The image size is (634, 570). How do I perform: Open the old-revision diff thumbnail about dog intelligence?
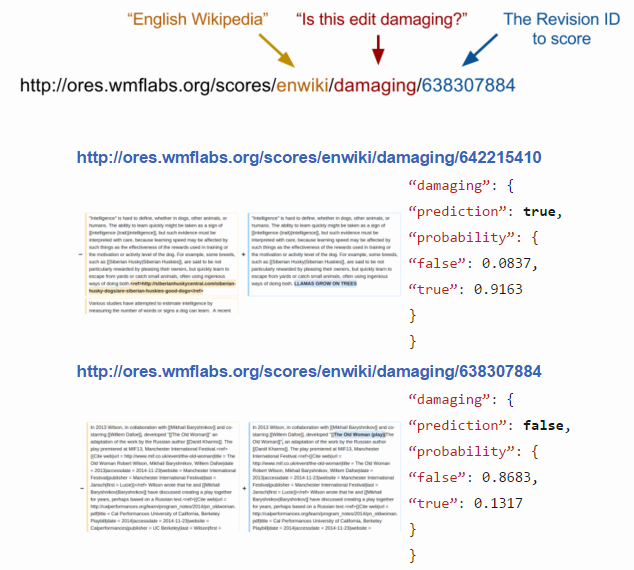[x=162, y=255]
